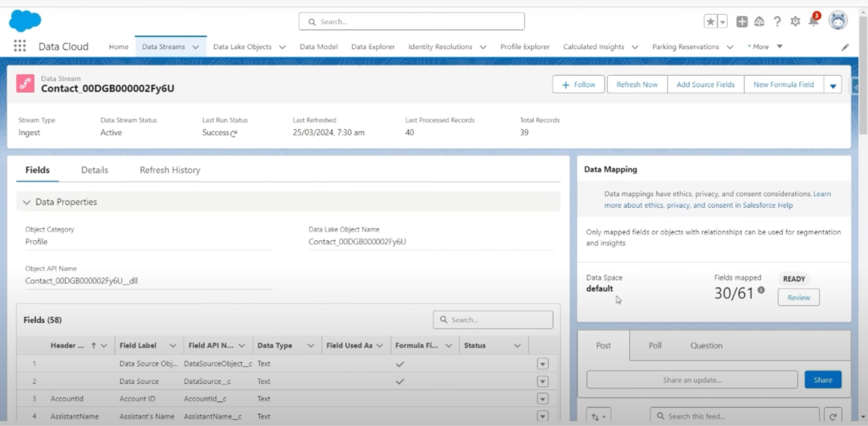Viewport: 868px width, 426px height.
Task: Select the Poll tab in feed
Action: click(655, 345)
